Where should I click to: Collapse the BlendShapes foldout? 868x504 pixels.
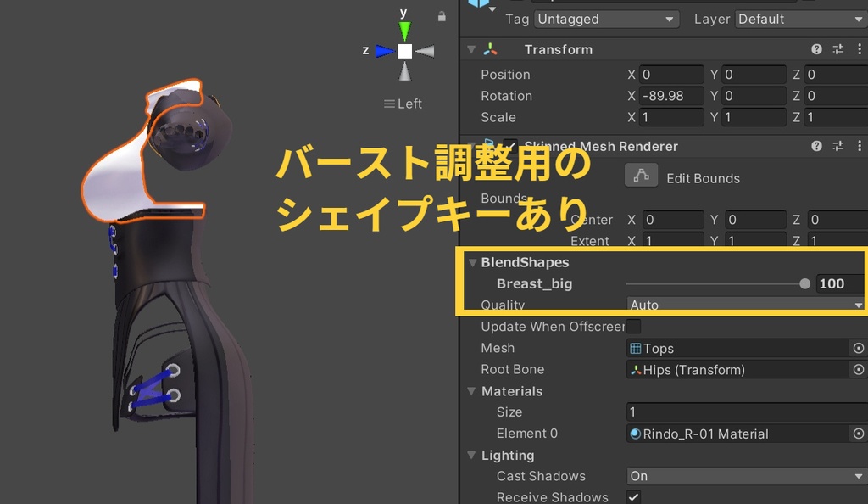click(x=472, y=262)
